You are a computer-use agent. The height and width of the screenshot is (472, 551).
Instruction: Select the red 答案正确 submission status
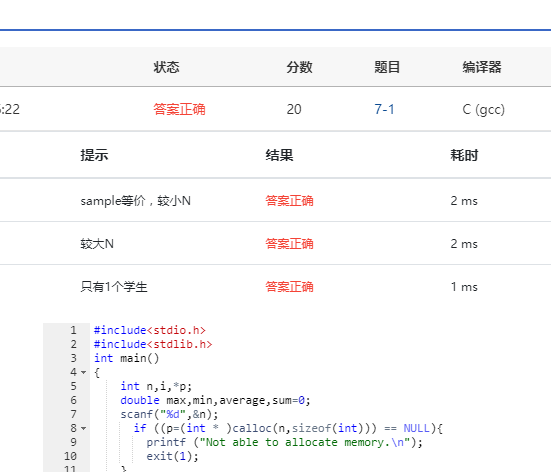179,109
